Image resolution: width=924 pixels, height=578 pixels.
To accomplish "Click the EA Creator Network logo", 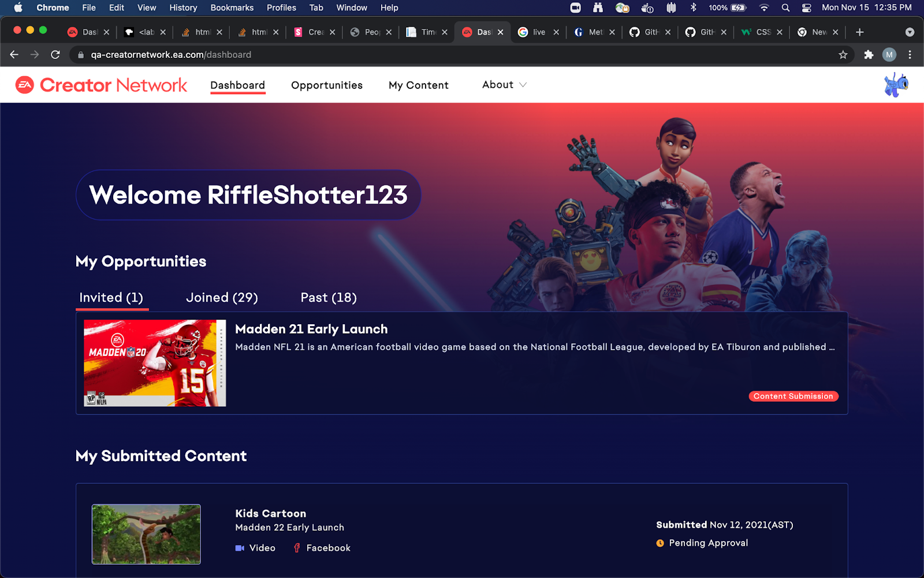I will 101,85.
